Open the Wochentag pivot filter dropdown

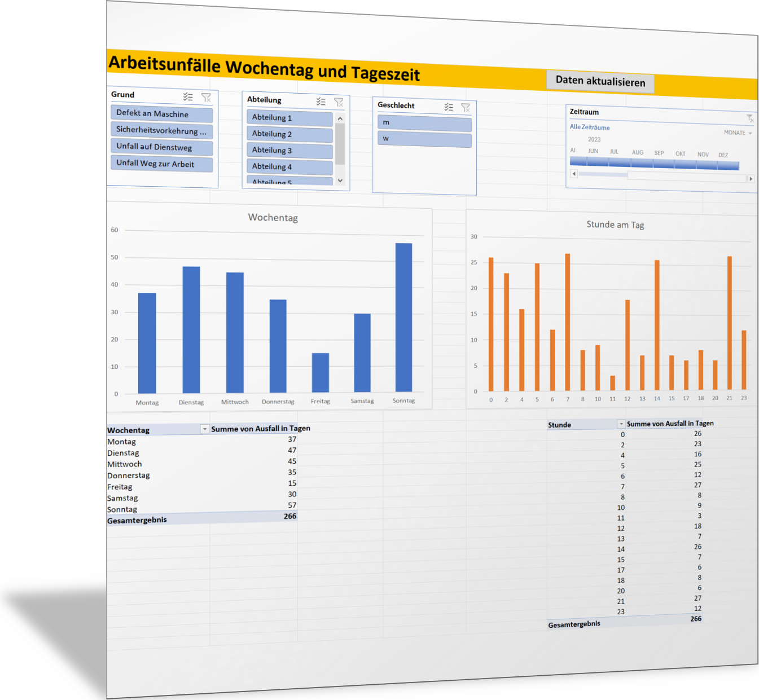point(205,429)
